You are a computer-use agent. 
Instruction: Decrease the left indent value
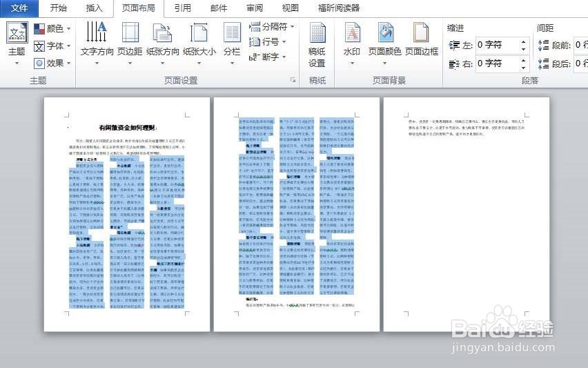coord(524,49)
